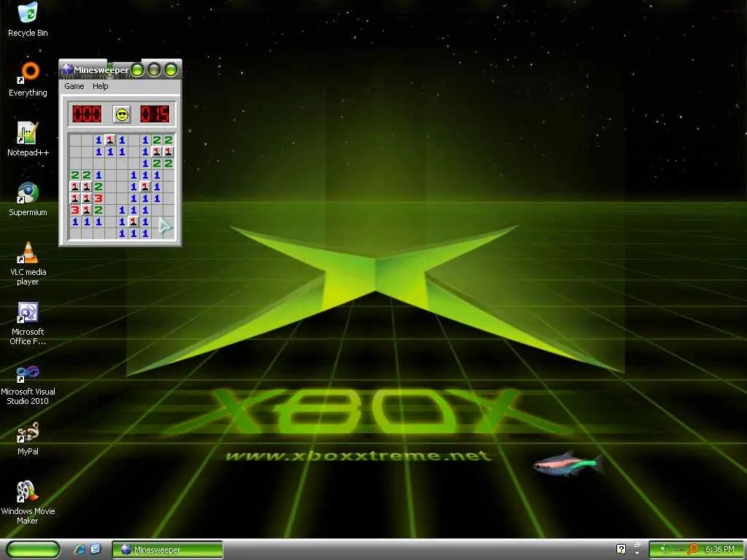Minimize the Minesweeper window
Image resolution: width=747 pixels, height=560 pixels.
pos(137,71)
